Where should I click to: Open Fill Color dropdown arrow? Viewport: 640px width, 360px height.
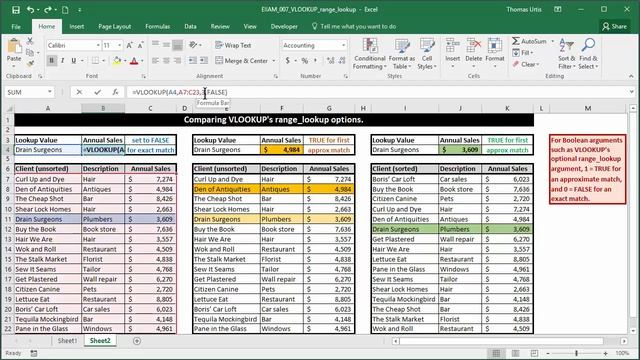125,61
